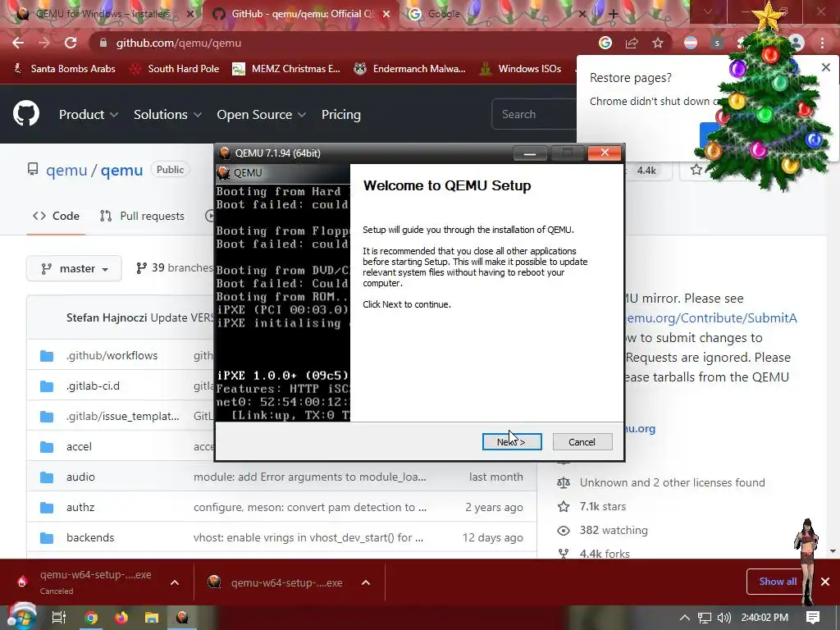Open the QEMU installer taskbar icon
Viewport: 840px width, 630px height.
[x=182, y=618]
